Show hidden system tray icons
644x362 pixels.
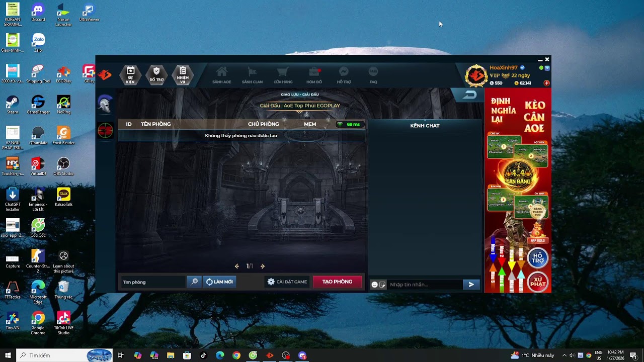(x=564, y=355)
